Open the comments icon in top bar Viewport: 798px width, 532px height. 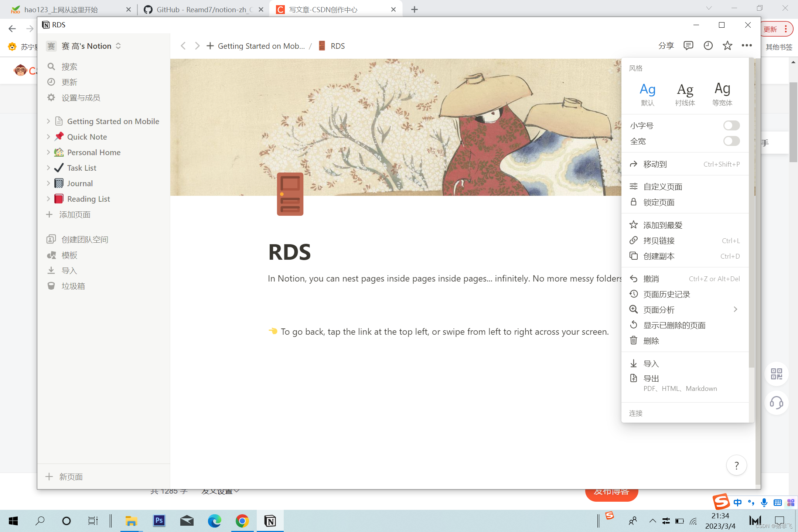[688, 46]
